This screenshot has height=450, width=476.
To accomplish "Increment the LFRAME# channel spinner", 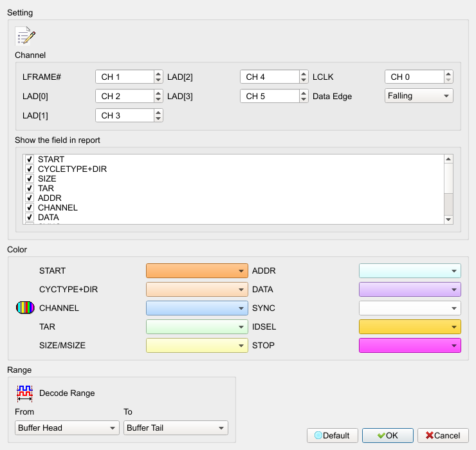I will [x=158, y=74].
